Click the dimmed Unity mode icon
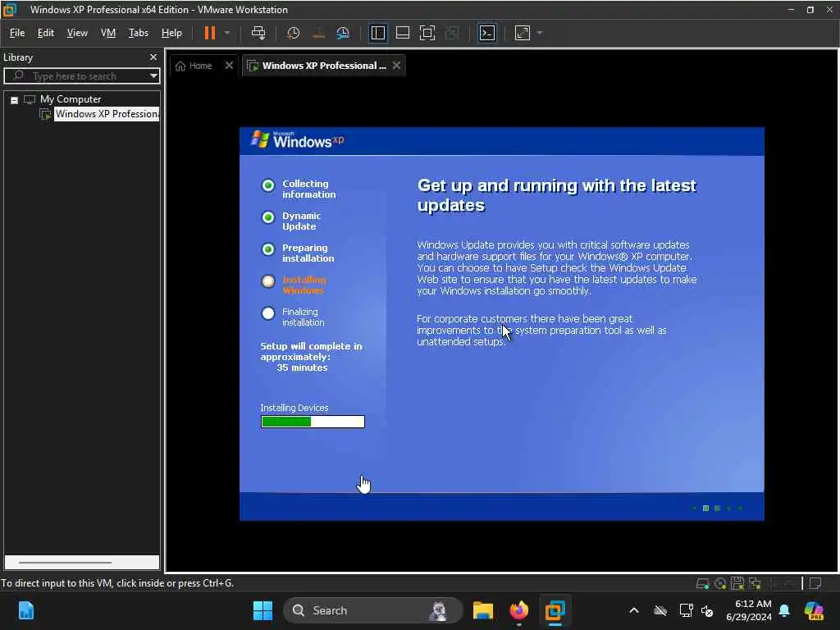 pyautogui.click(x=452, y=33)
